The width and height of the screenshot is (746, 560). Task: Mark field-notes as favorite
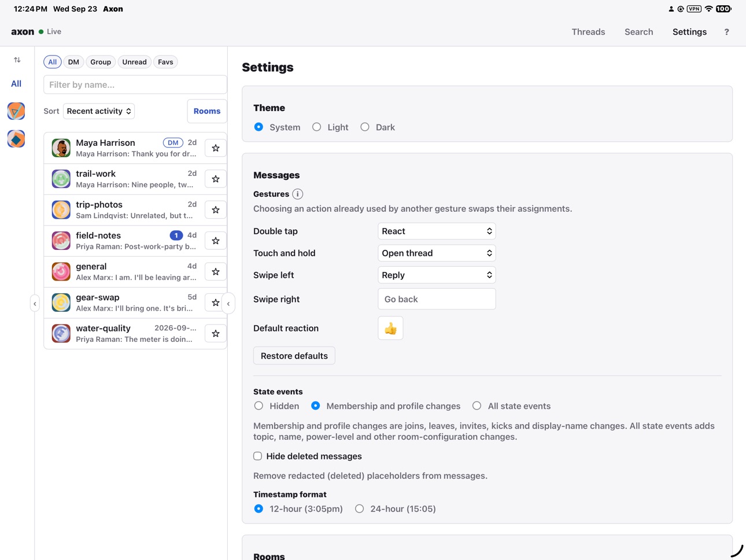[x=216, y=241]
